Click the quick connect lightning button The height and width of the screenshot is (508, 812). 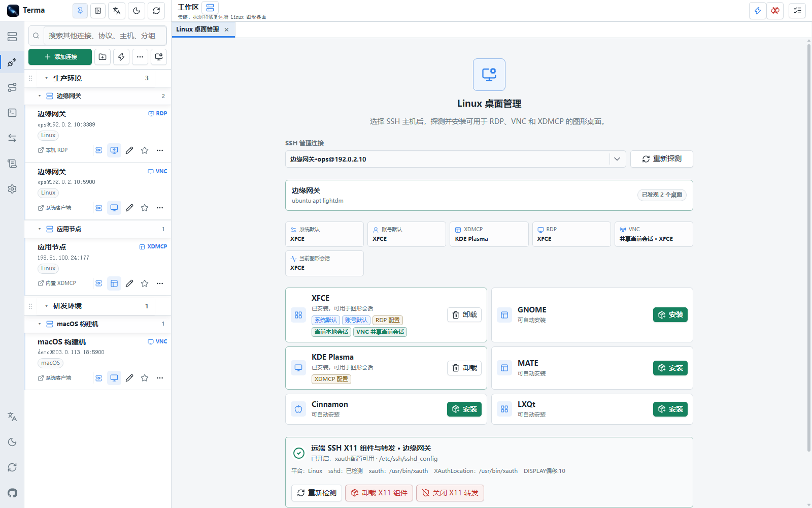[121, 57]
